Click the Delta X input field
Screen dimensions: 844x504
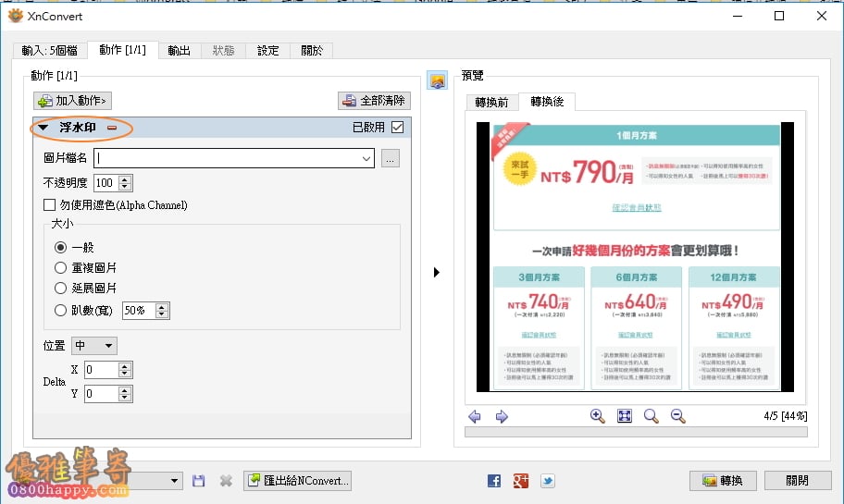click(x=101, y=370)
